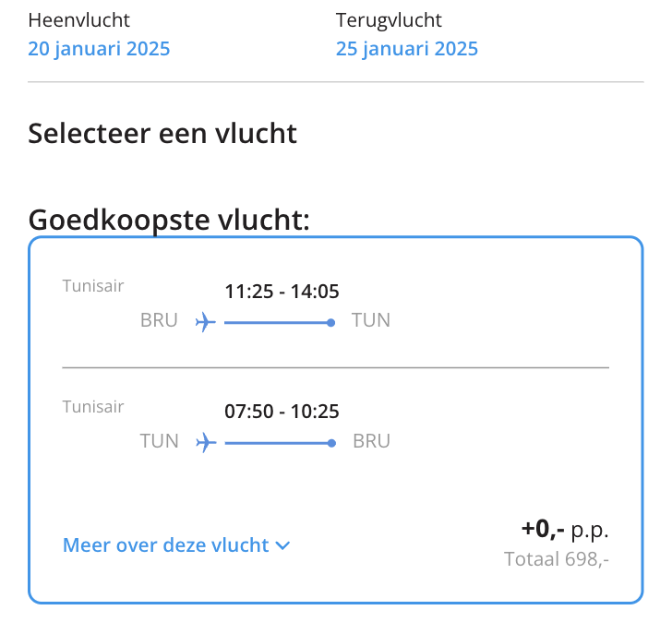This screenshot has width=672, height=622.
Task: Click the Totaal 698,- total price
Action: 557,559
